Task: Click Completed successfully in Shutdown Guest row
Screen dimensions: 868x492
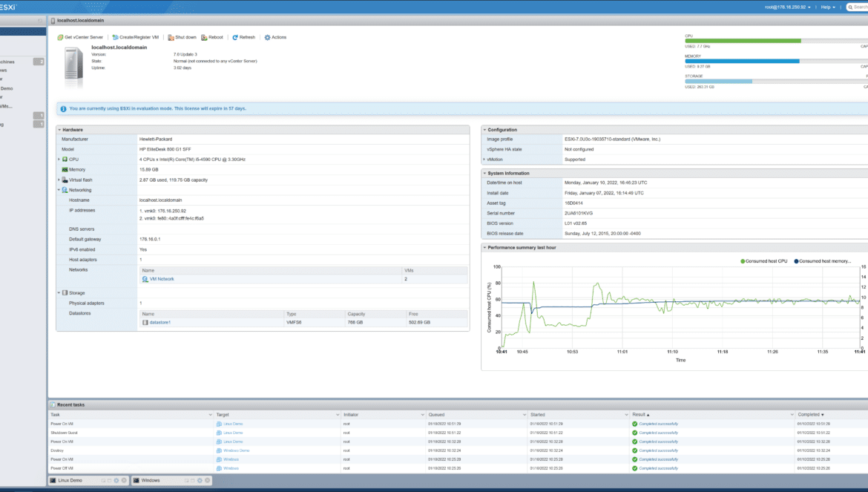Action: point(659,433)
